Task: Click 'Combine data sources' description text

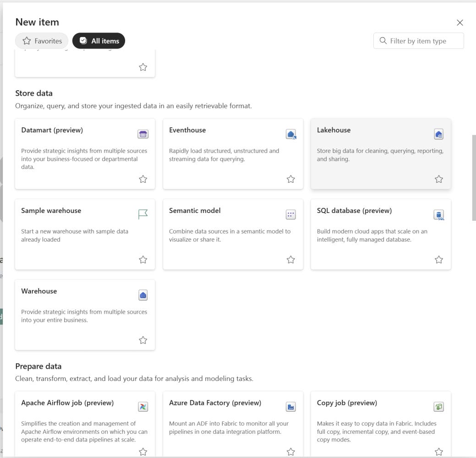Action: [230, 235]
